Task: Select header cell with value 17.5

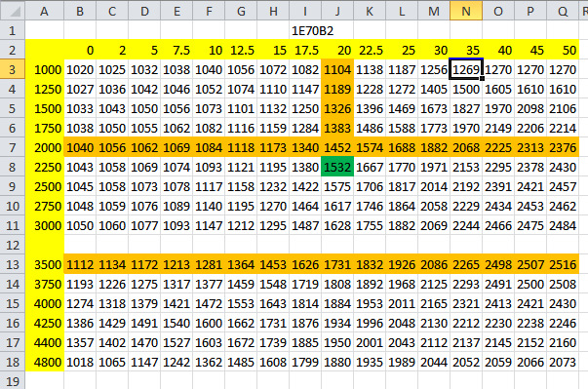Action: 305,50
